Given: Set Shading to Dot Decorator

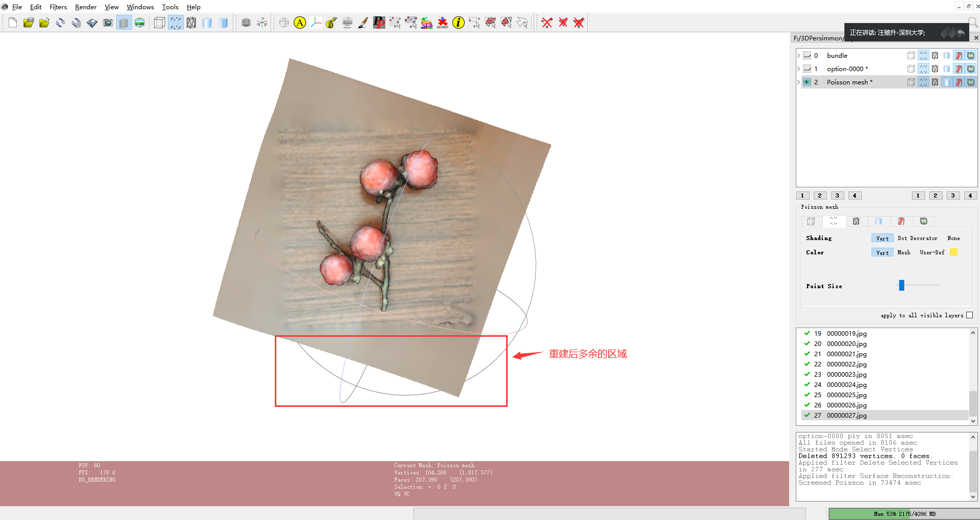Looking at the screenshot, I should (x=918, y=238).
